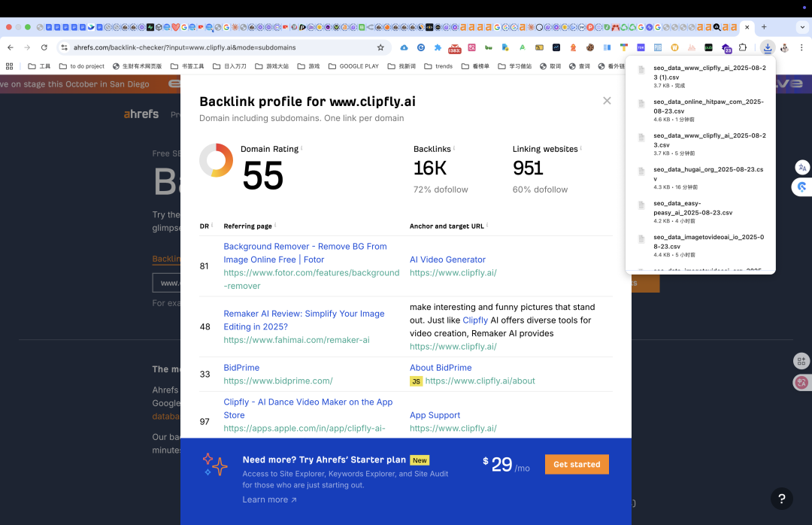The height and width of the screenshot is (525, 812).
Task: Open the 游戏大站 bookmarks folder
Action: click(272, 66)
